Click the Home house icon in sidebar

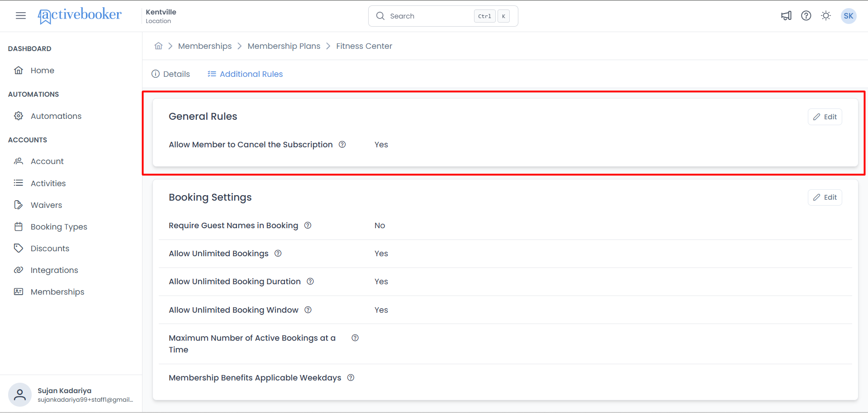coord(19,70)
